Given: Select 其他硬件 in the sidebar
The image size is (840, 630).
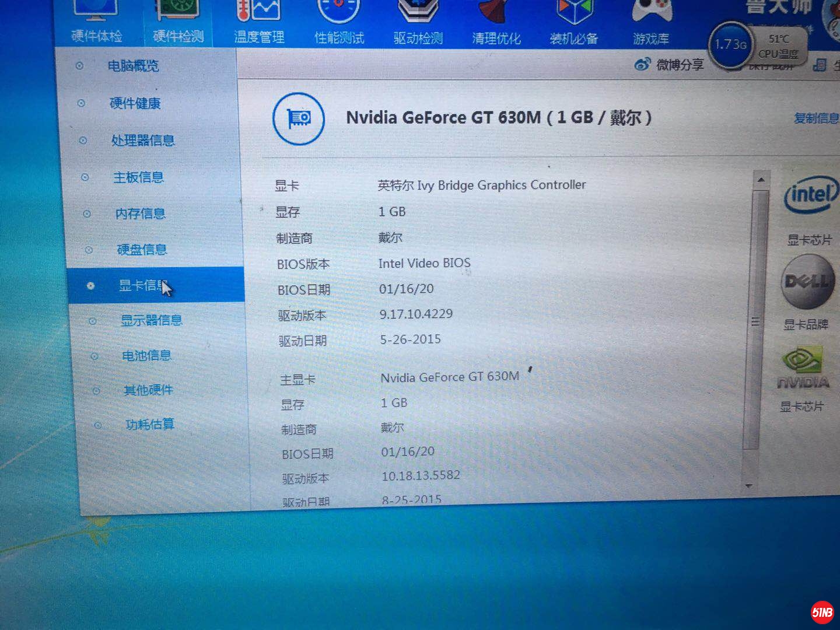Looking at the screenshot, I should coord(148,390).
